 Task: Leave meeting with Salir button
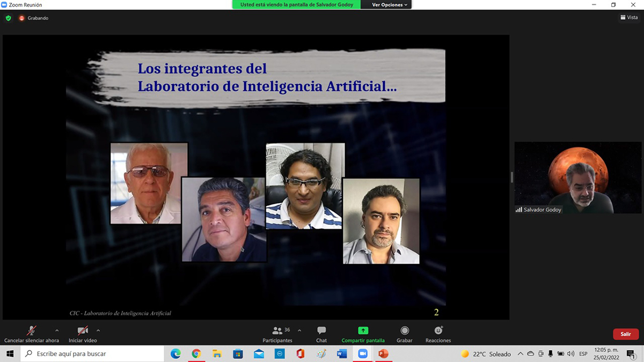pos(626,334)
